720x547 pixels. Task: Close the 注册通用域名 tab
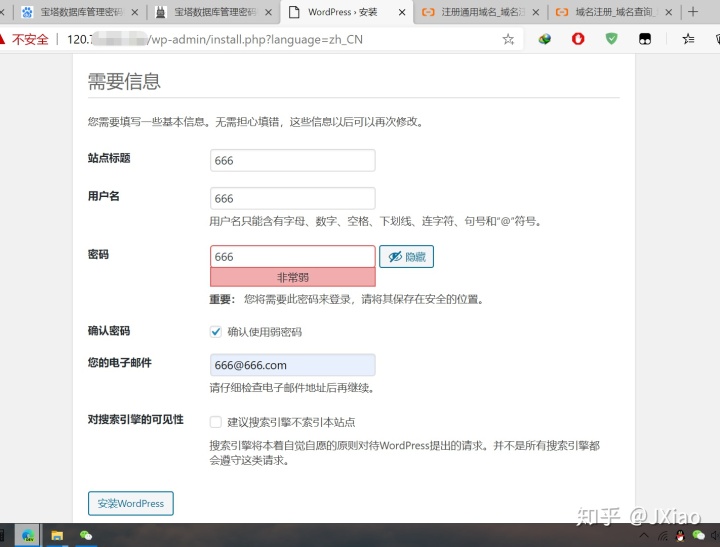tap(535, 12)
